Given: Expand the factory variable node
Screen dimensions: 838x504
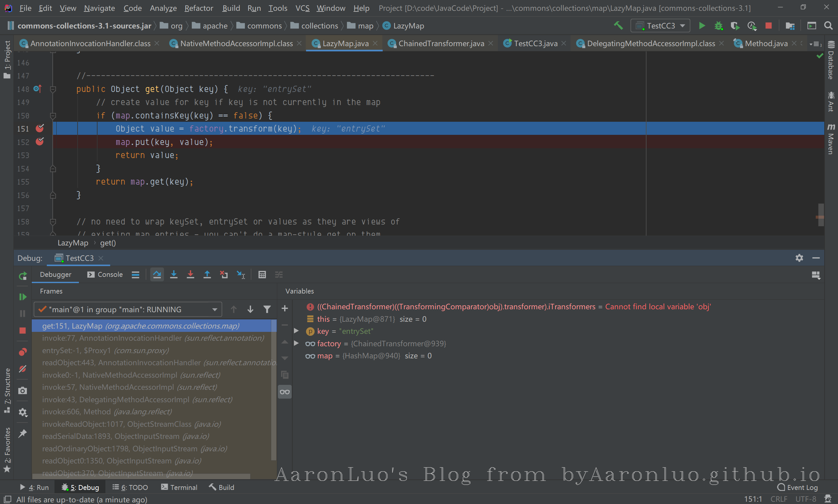Looking at the screenshot, I should [296, 343].
